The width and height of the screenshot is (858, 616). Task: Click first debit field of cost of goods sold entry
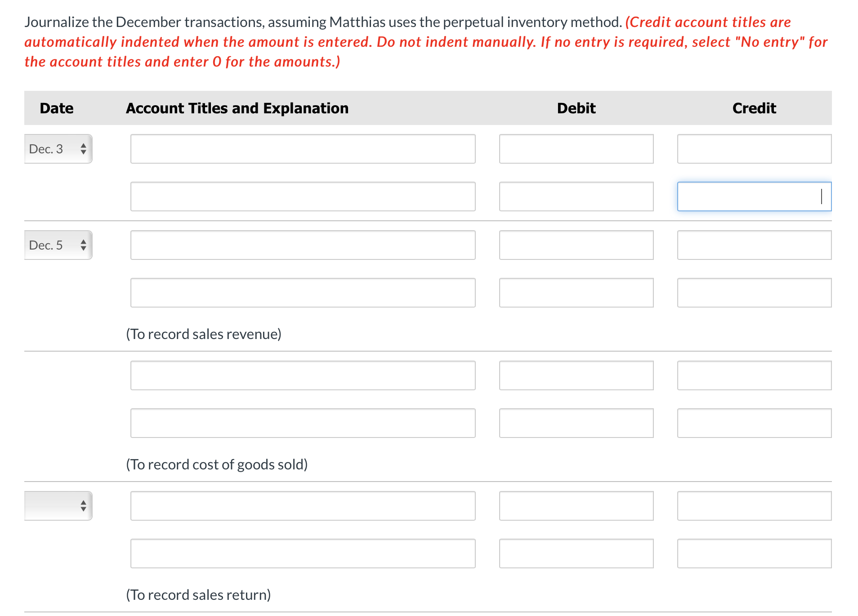pos(576,375)
